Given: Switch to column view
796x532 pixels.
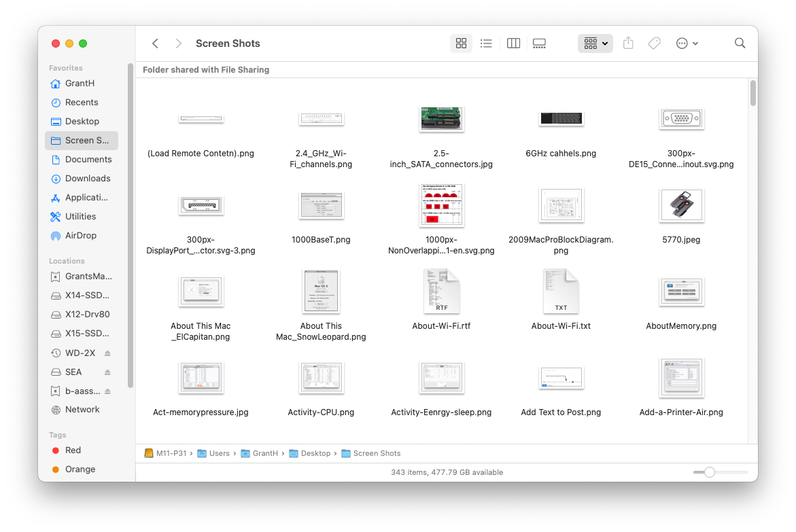Looking at the screenshot, I should pos(513,43).
